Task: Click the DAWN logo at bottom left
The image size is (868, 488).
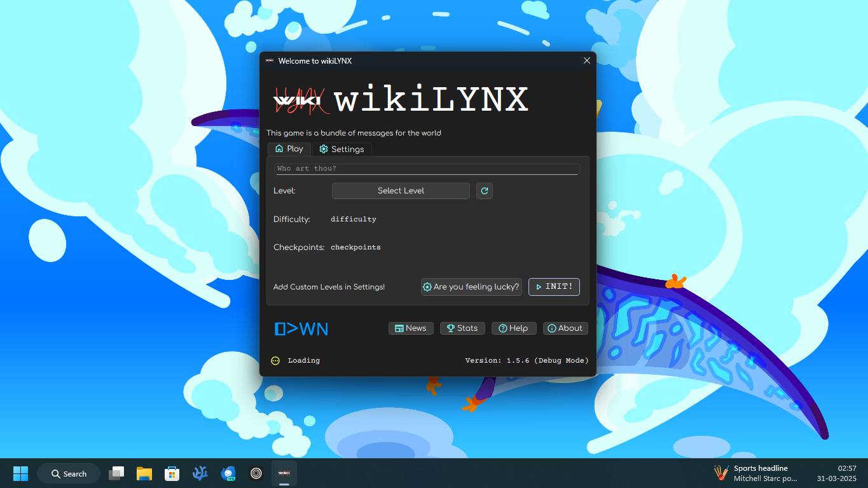Action: (x=301, y=328)
